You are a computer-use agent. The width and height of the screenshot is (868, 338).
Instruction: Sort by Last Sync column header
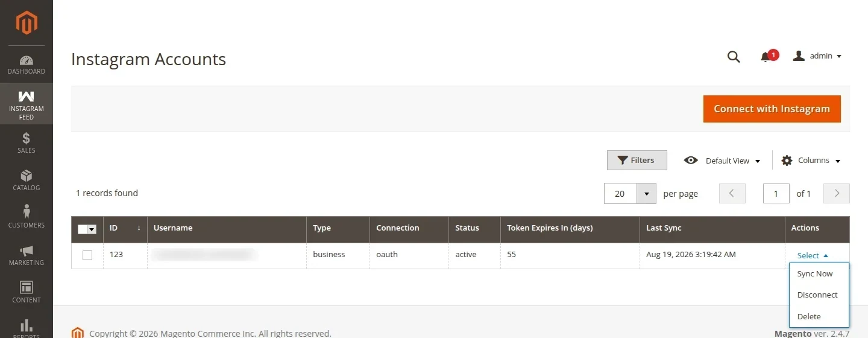click(x=712, y=228)
